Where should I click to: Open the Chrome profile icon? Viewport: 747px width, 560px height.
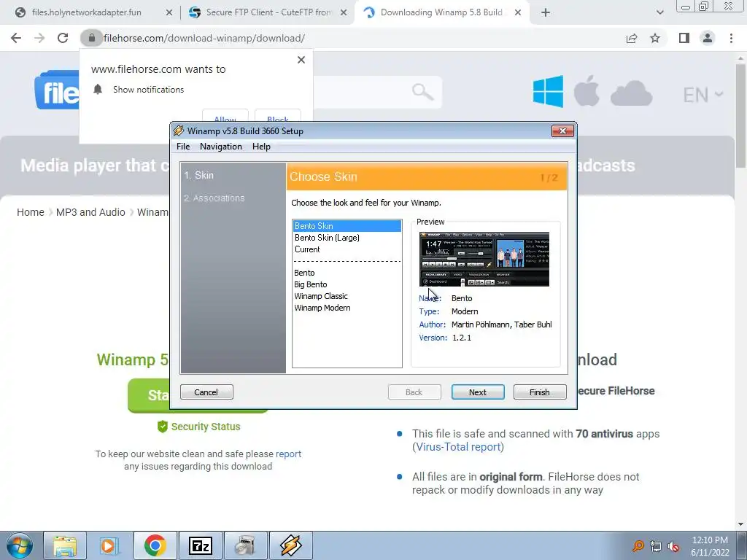pyautogui.click(x=708, y=38)
